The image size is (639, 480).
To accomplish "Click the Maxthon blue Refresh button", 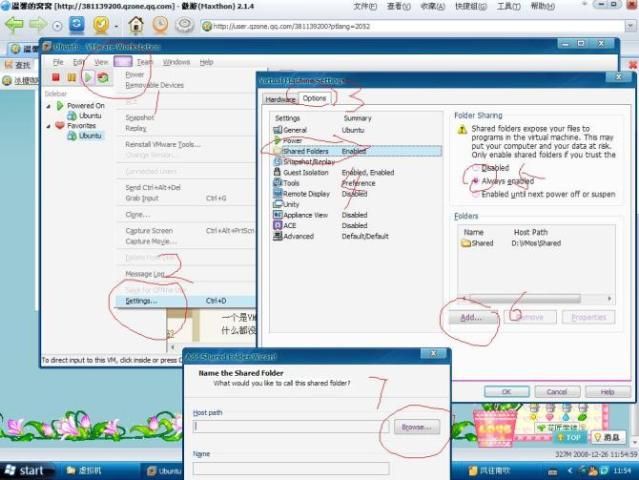I will click(77, 25).
